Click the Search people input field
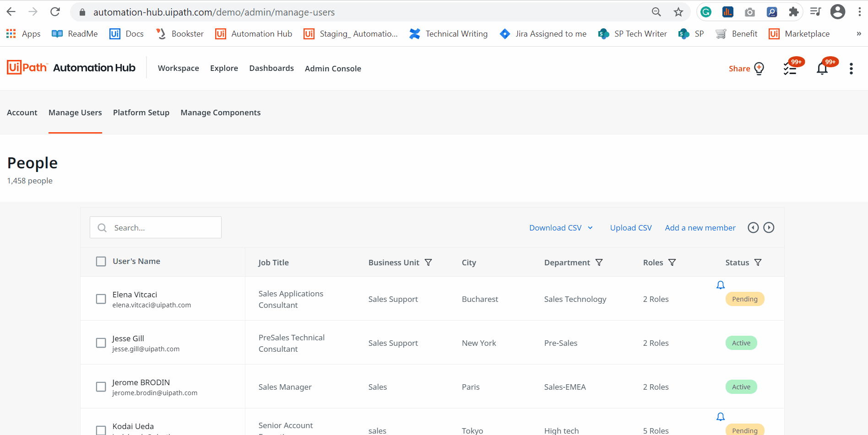The image size is (868, 435). pyautogui.click(x=156, y=227)
